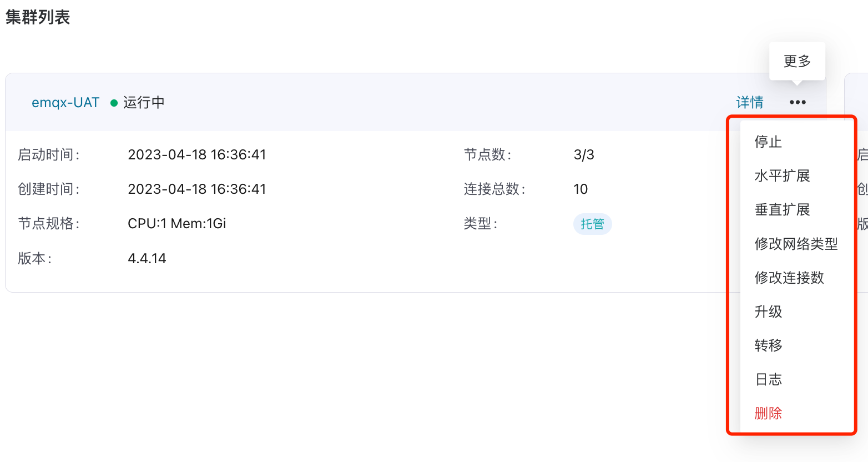Click the node count value 3/3
Screen dimensions: 868x462
pos(584,155)
